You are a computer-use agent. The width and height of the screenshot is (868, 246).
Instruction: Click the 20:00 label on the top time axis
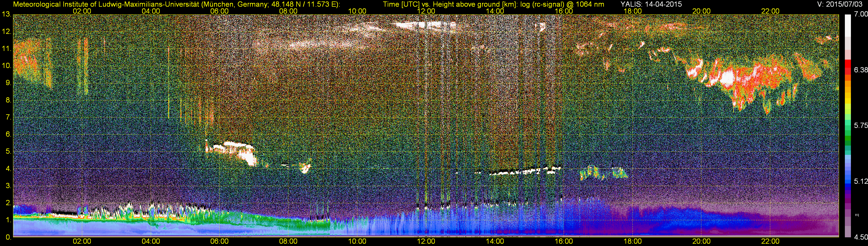(702, 11)
